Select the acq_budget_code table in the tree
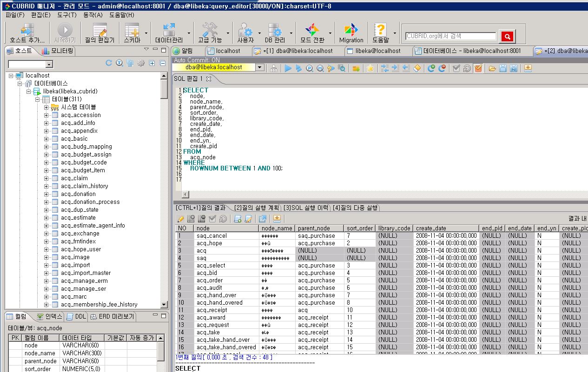 click(x=84, y=163)
